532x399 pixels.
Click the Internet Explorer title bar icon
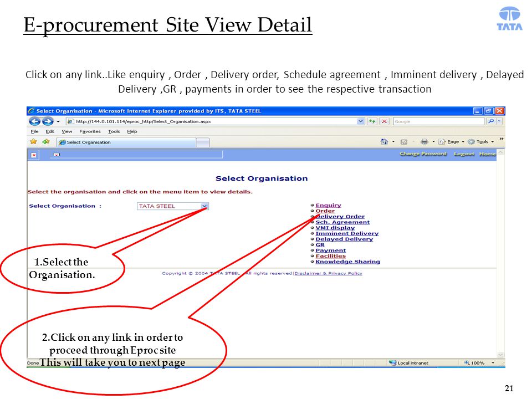tap(32, 111)
